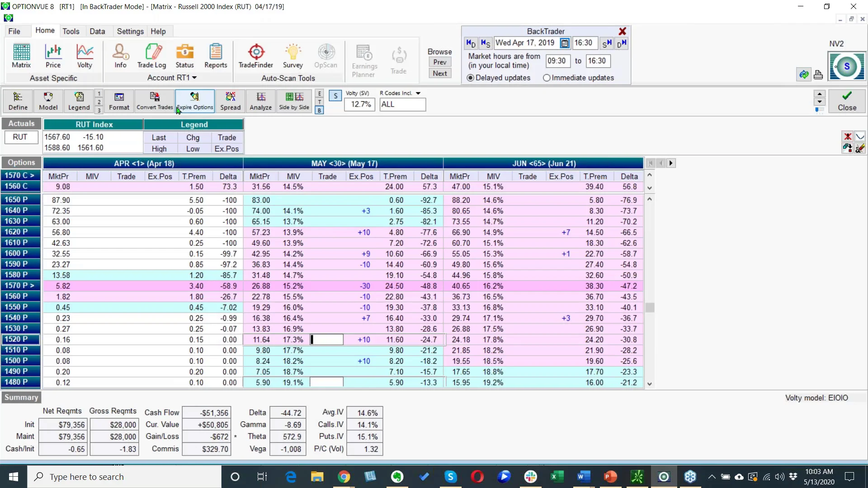Open the R Codes Incl. dropdown

pyautogui.click(x=418, y=93)
